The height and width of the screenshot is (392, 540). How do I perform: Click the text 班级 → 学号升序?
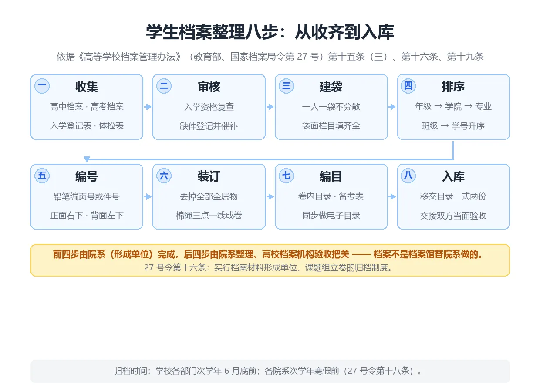coord(453,126)
